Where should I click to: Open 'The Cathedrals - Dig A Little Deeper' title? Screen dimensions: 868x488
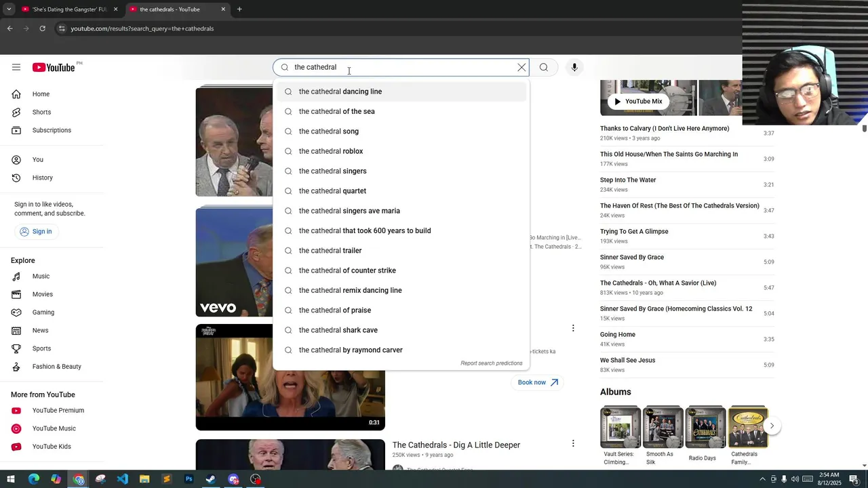(x=456, y=445)
